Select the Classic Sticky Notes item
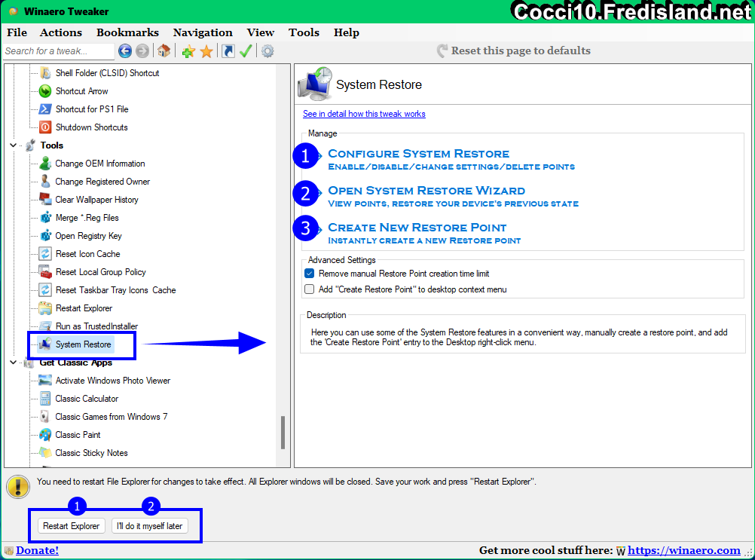The width and height of the screenshot is (755, 560). 91,453
